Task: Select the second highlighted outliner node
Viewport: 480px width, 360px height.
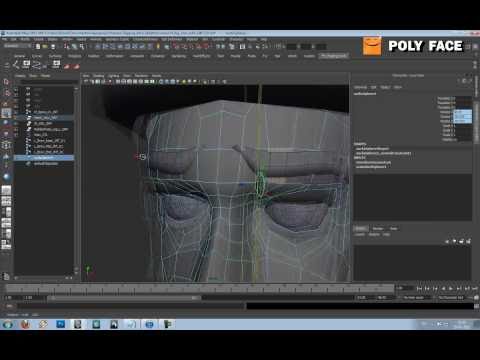Action: 44,118
